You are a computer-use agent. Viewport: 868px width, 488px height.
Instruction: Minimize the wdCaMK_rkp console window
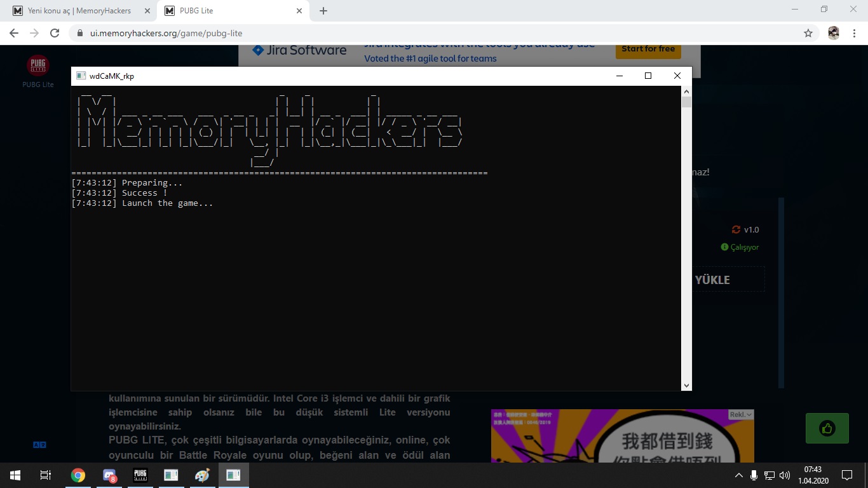(x=620, y=76)
